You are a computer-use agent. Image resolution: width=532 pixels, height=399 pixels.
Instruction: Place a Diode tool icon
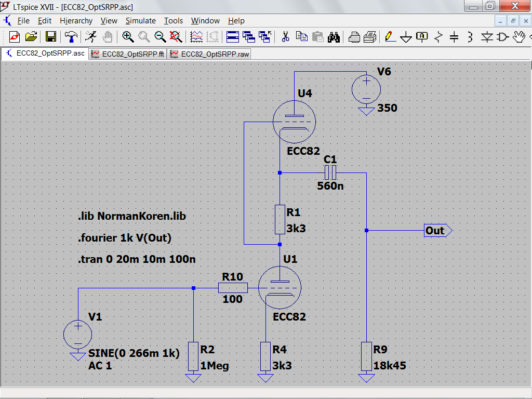(487, 37)
